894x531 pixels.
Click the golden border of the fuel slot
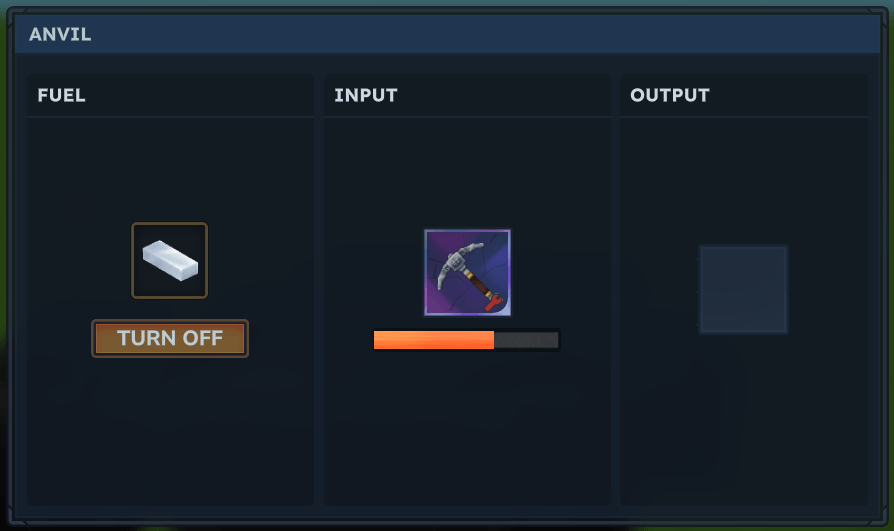(170, 224)
